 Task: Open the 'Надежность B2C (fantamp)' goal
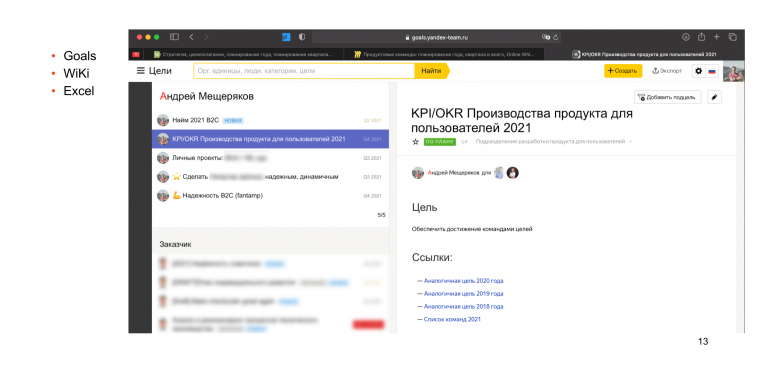tap(270, 196)
